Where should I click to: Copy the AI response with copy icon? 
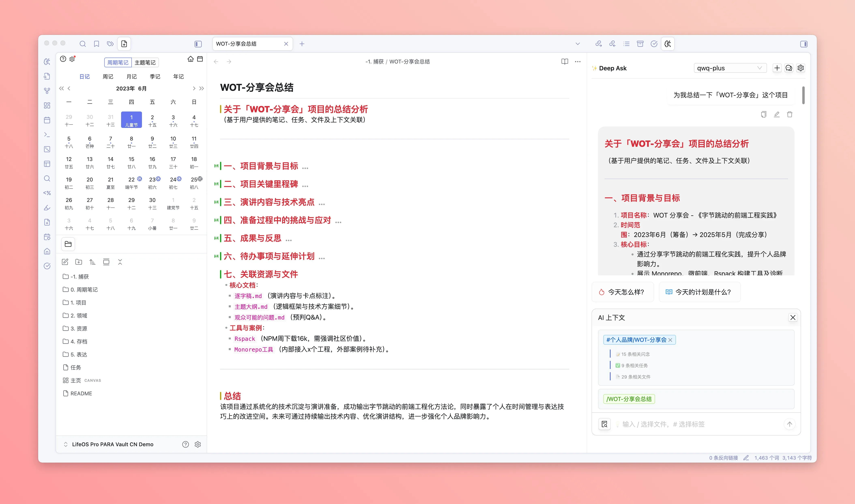763,115
